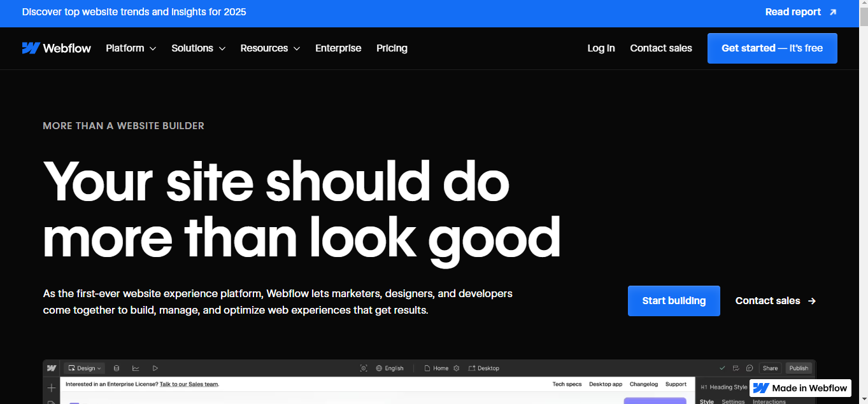
Task: Click the Start building button
Action: [x=674, y=301]
